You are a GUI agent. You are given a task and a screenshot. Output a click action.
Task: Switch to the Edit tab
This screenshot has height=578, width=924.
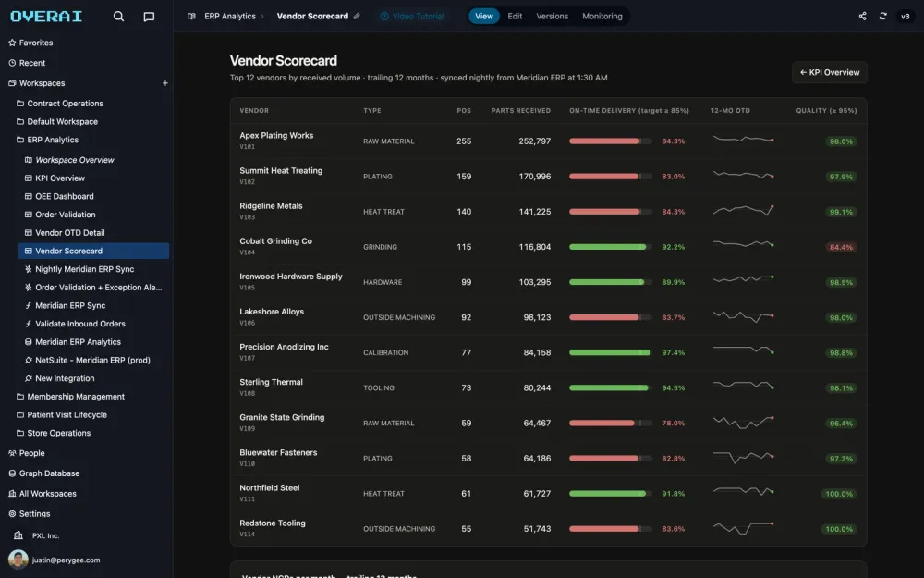tap(515, 17)
